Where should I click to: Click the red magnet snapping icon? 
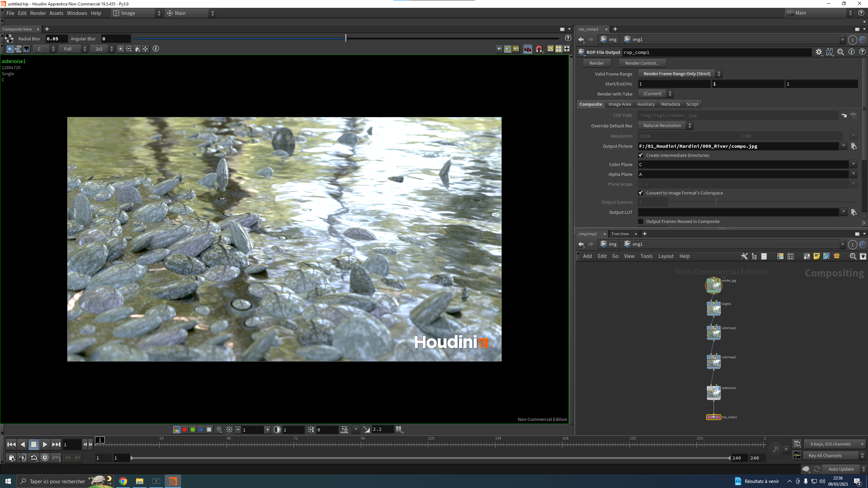point(539,49)
